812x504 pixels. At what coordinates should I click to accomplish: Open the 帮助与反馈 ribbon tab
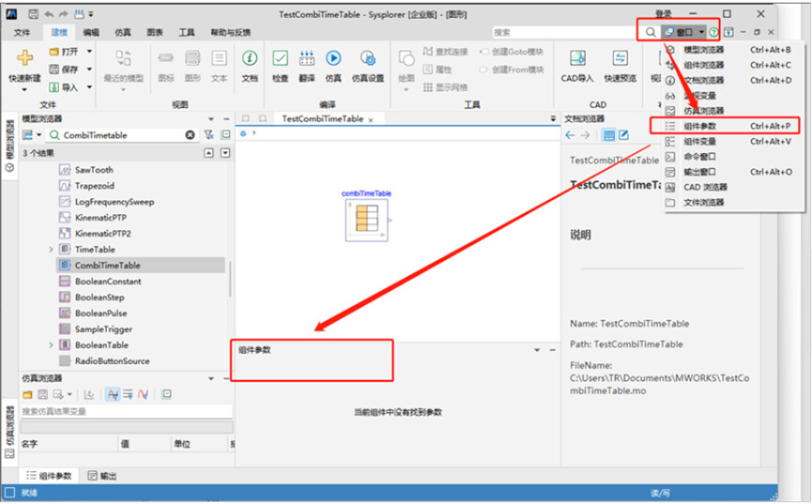tap(230, 32)
